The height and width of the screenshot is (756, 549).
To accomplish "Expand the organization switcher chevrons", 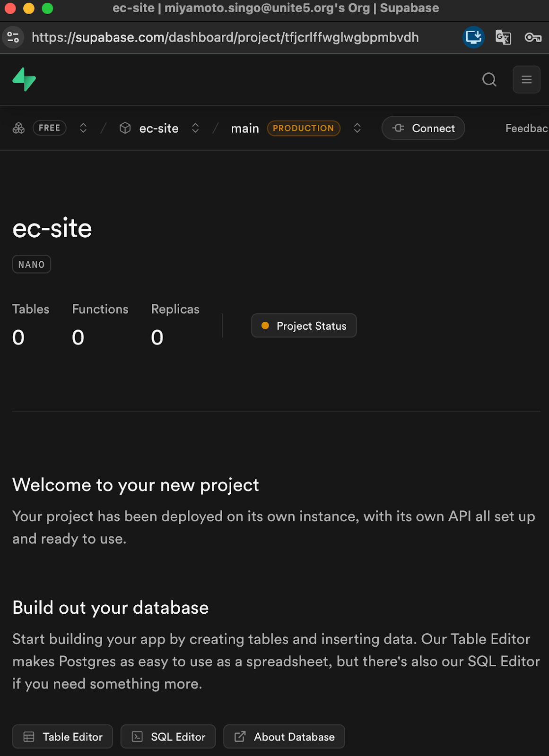I will coord(83,128).
